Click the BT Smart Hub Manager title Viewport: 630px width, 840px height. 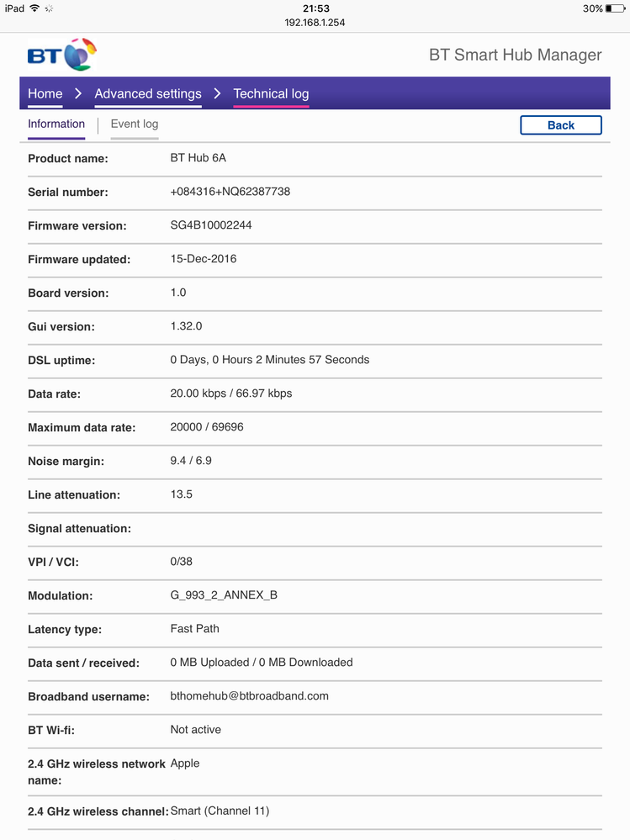[516, 55]
